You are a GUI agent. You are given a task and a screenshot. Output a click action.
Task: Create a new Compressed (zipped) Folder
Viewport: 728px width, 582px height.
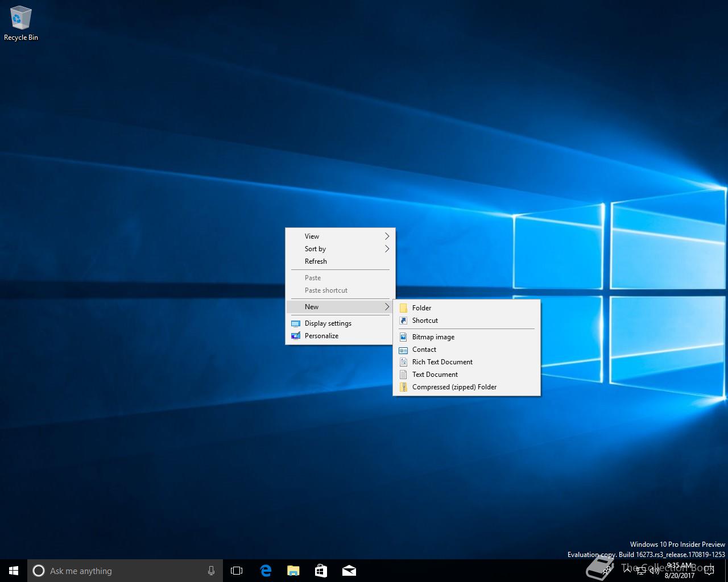pos(454,387)
